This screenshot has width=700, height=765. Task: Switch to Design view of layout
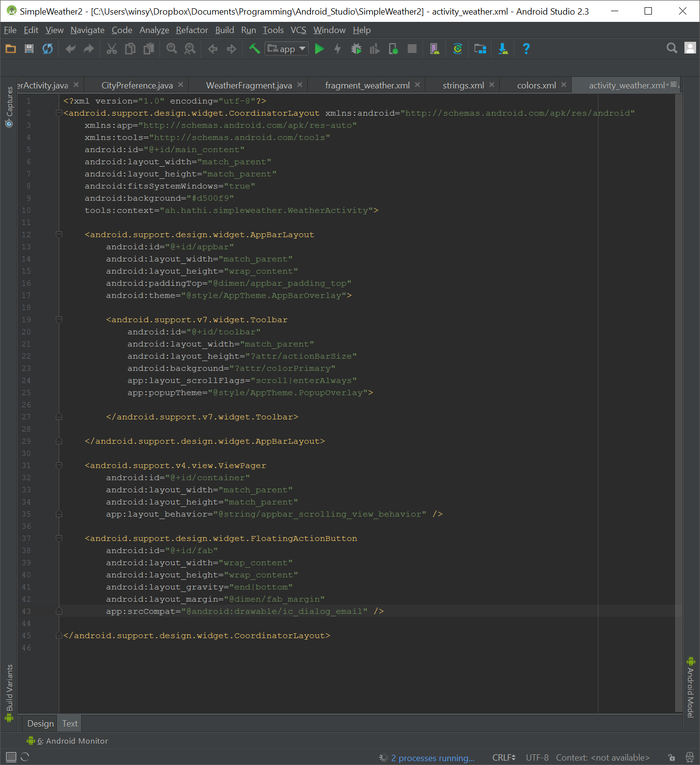40,724
